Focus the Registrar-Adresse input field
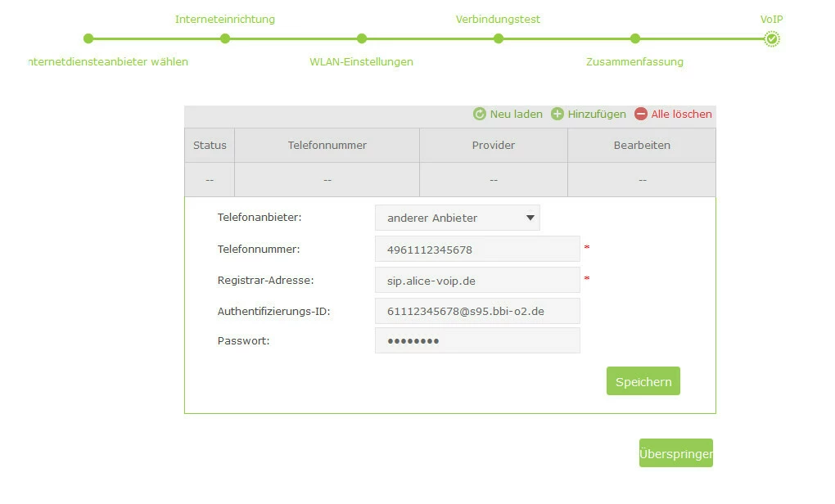Screen dimensions: 835x504 [477, 280]
